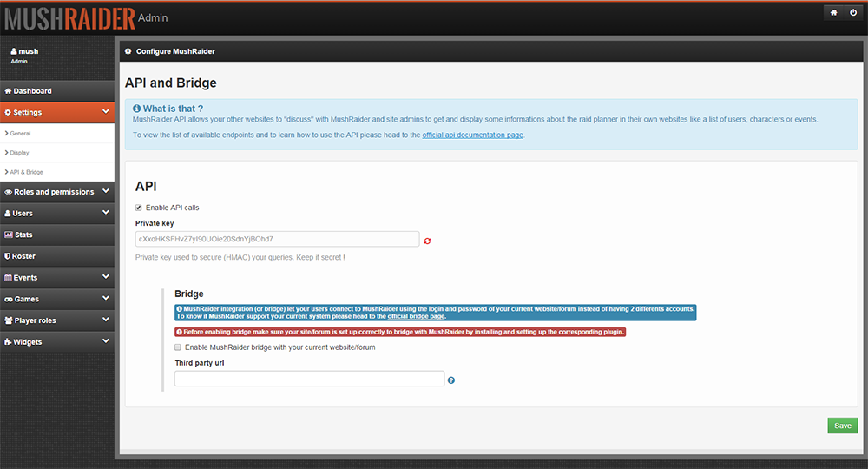Click the help icon beside Third party url
This screenshot has height=469, width=868.
click(451, 380)
